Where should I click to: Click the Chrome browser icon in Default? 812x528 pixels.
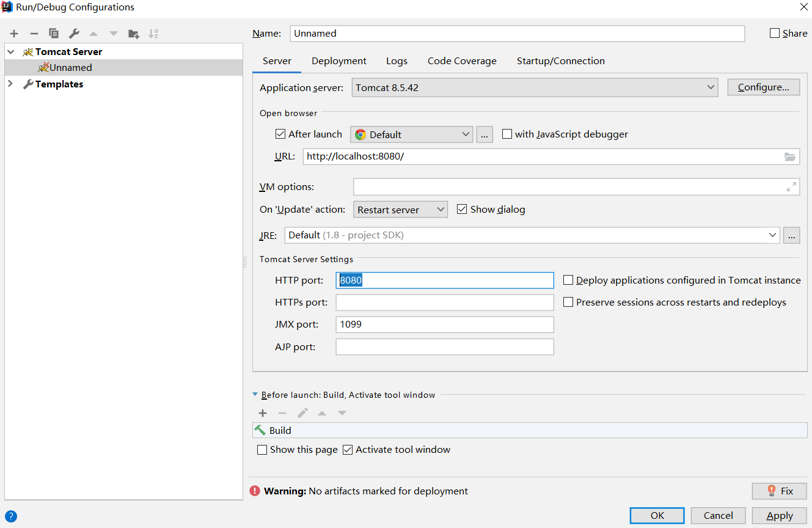[x=360, y=134]
